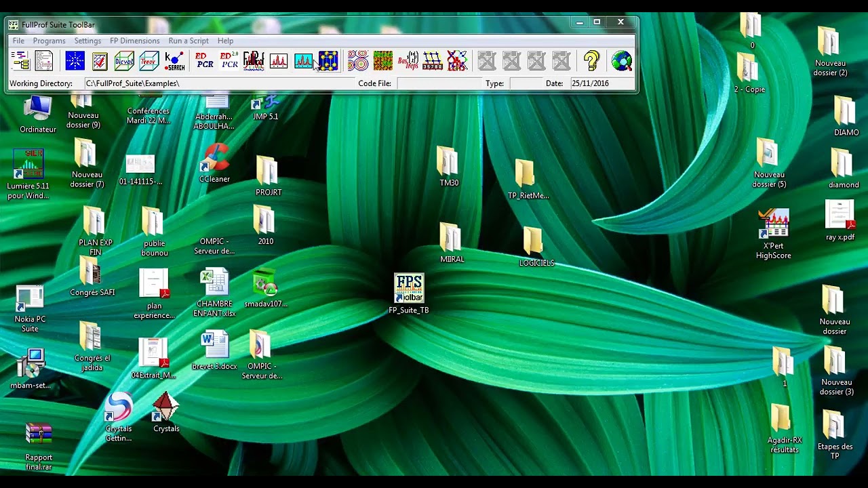Select the Nokia PC Suite shortcut
This screenshot has height=488, width=868.
coord(30,309)
